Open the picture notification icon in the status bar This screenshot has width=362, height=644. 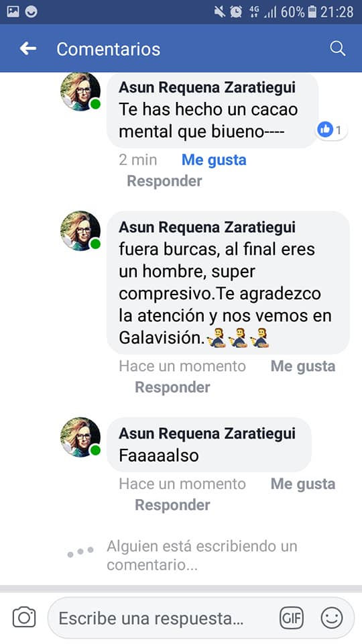pyautogui.click(x=13, y=11)
